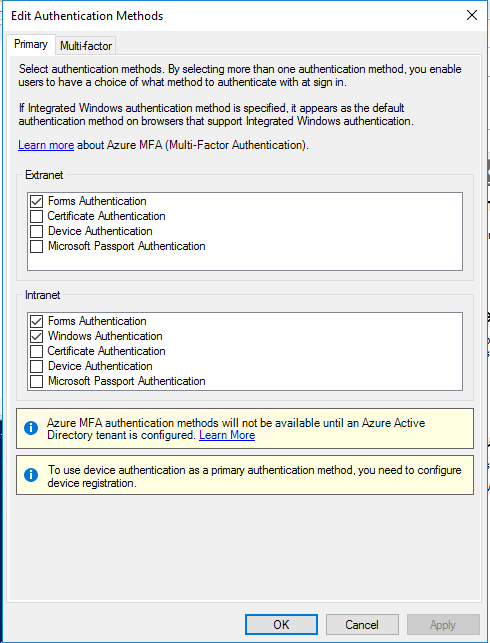Screen dimensions: 490x643
Task: Click the Azure MFA info icon
Action: click(x=31, y=428)
